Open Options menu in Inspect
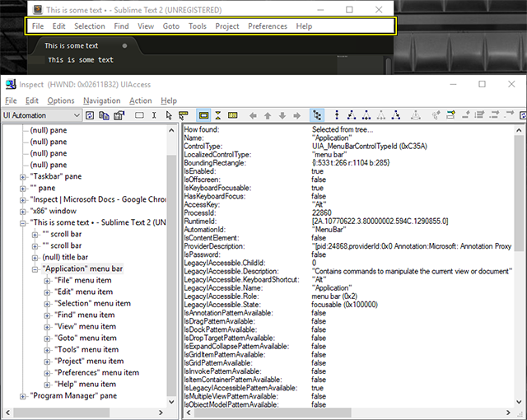Image resolution: width=527 pixels, height=420 pixels. [x=60, y=100]
